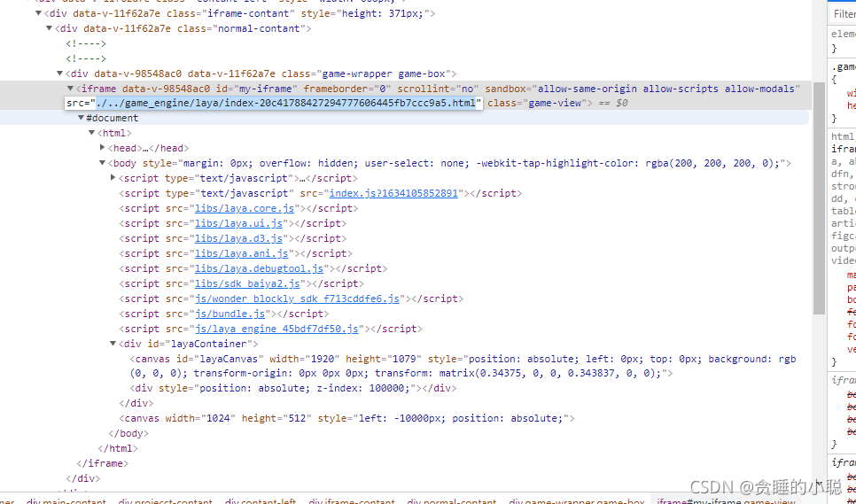Select div.main-contant breadcrumb
Viewport: 856px width, 504px height.
tap(66, 500)
